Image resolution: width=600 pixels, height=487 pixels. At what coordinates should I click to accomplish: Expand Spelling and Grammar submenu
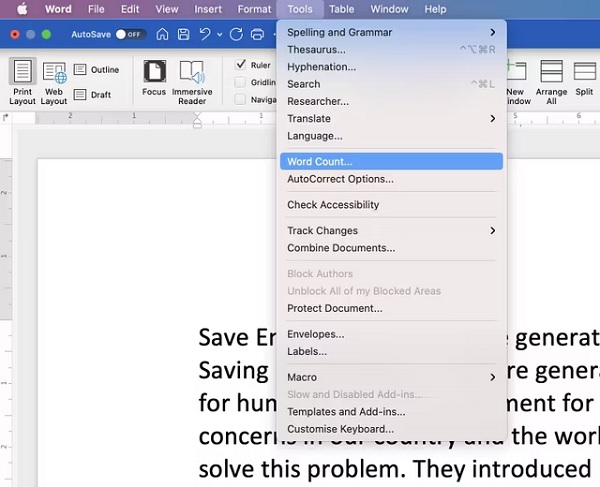tap(391, 33)
